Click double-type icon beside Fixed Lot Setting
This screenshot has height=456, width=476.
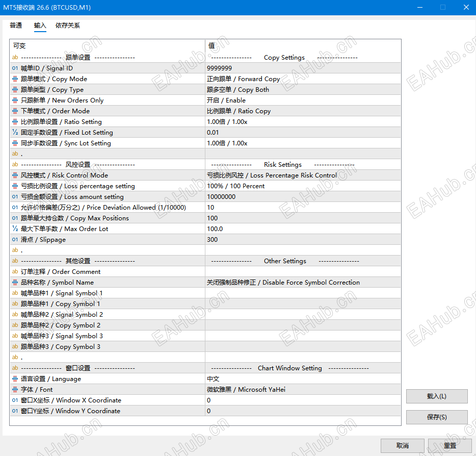15,133
